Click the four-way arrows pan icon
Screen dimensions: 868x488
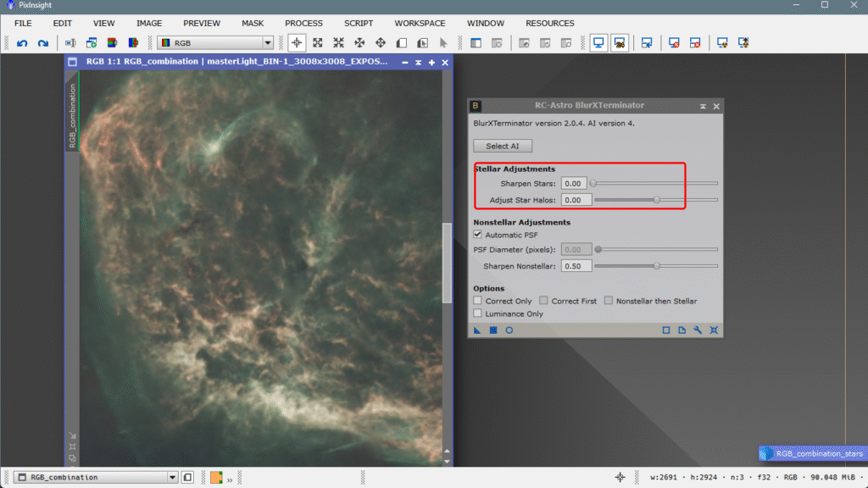[x=359, y=43]
